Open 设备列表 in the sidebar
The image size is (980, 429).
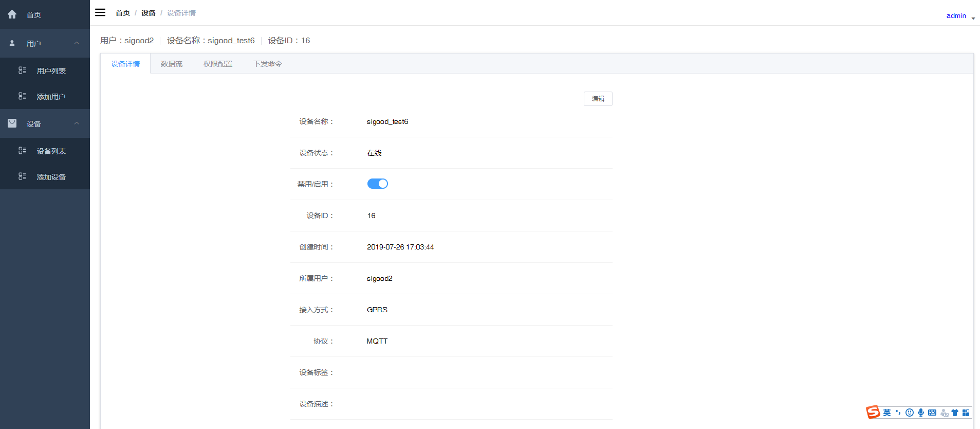click(45, 151)
